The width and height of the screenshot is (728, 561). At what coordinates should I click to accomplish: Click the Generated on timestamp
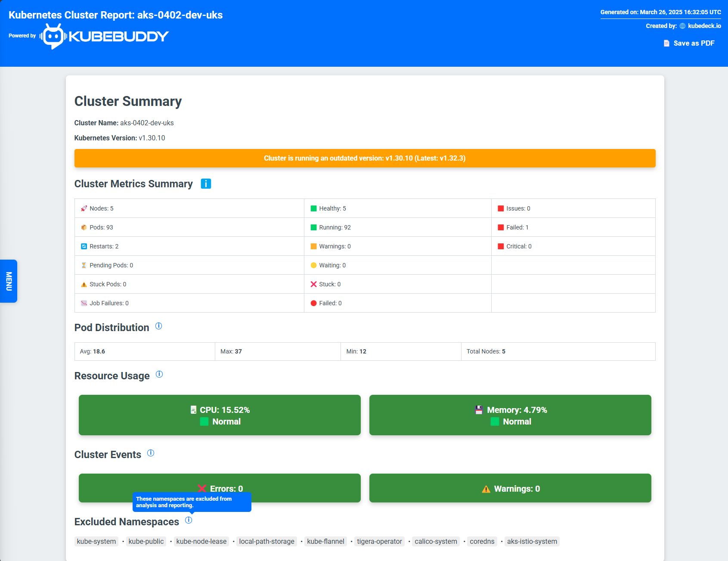(x=661, y=12)
